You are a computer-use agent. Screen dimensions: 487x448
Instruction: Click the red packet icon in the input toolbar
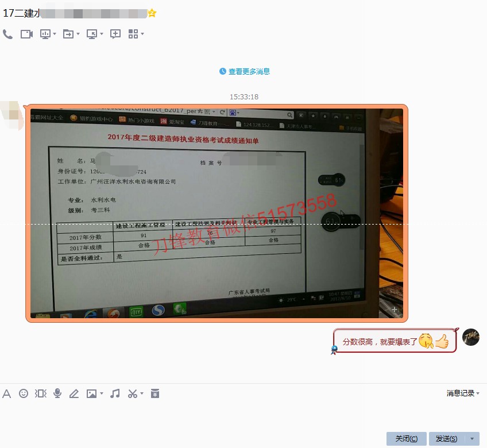155,393
